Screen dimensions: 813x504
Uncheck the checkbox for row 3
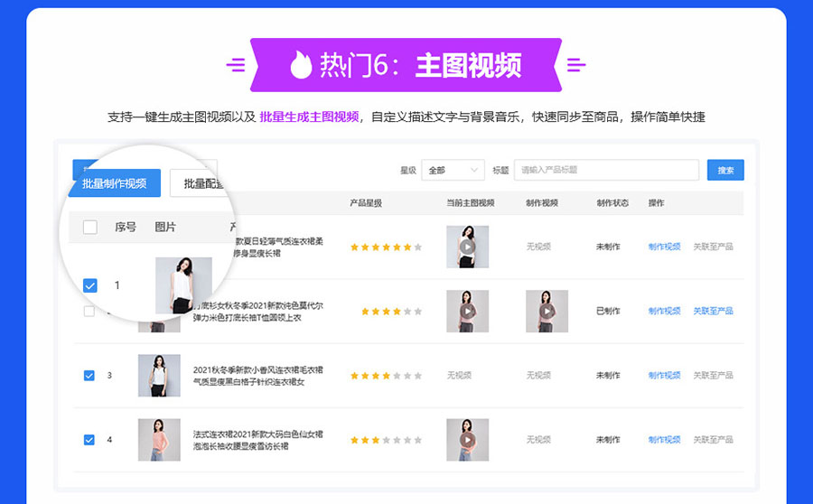pyautogui.click(x=89, y=375)
